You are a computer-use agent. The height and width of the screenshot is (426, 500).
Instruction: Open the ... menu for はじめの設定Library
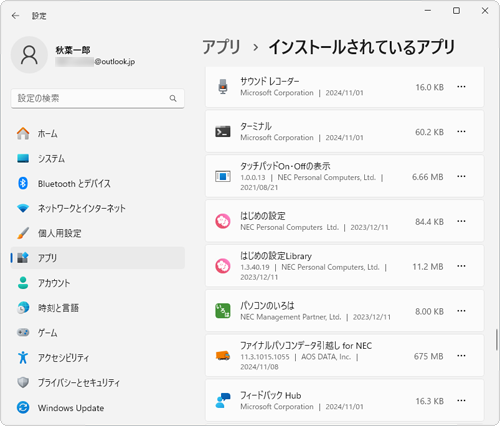[x=461, y=266]
